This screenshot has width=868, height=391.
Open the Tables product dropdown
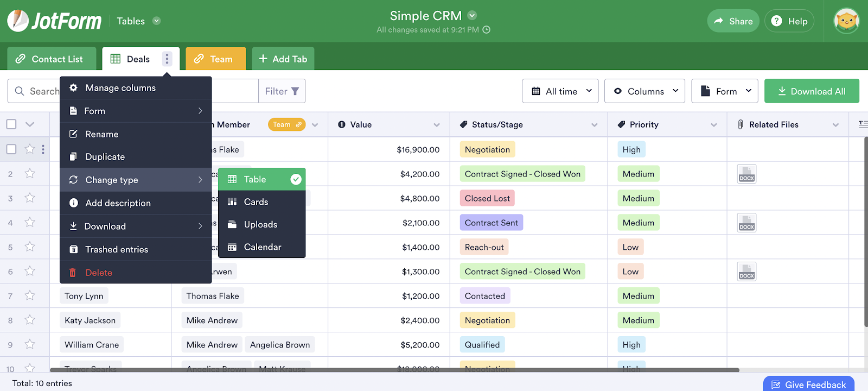point(157,21)
